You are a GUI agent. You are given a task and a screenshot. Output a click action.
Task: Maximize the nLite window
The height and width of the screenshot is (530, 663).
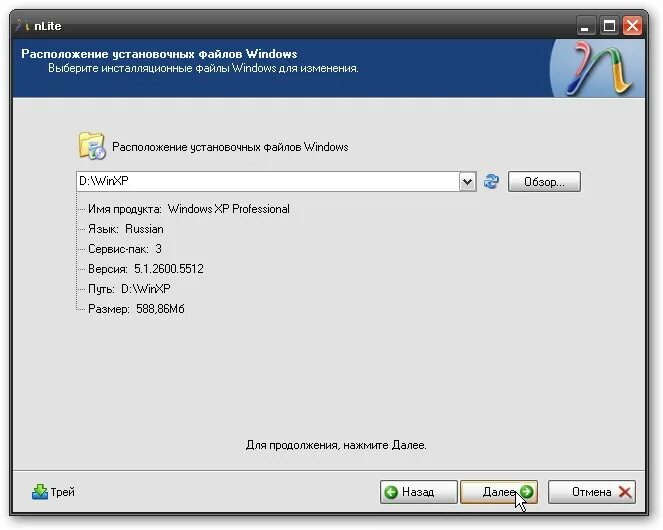(609, 26)
